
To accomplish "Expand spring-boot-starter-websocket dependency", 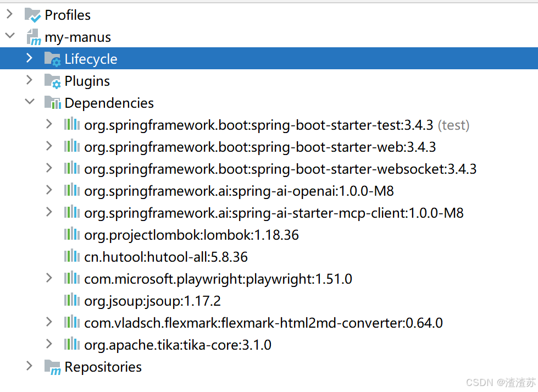I will [x=49, y=168].
